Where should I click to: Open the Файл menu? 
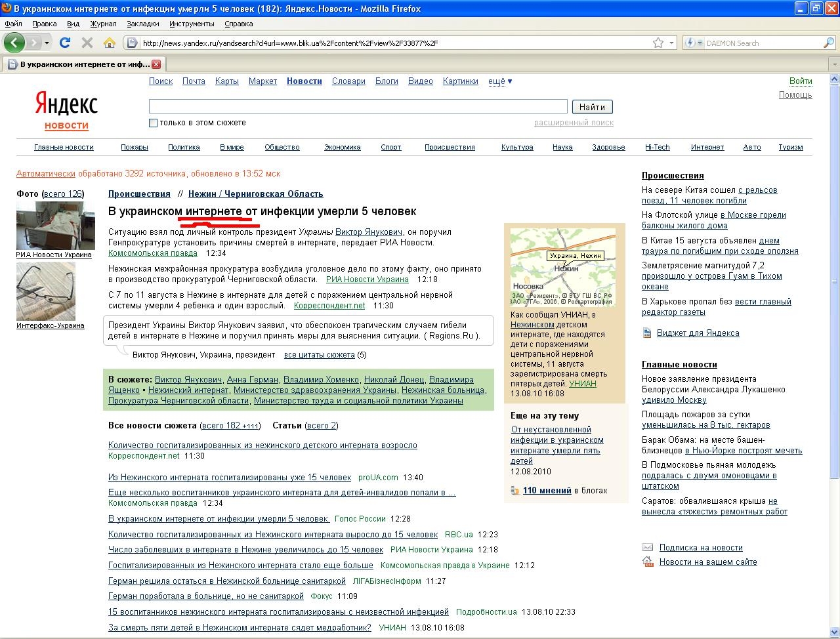13,24
